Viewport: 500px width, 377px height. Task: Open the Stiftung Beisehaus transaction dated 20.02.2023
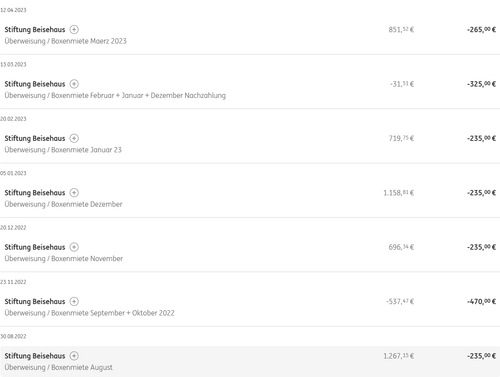250,144
